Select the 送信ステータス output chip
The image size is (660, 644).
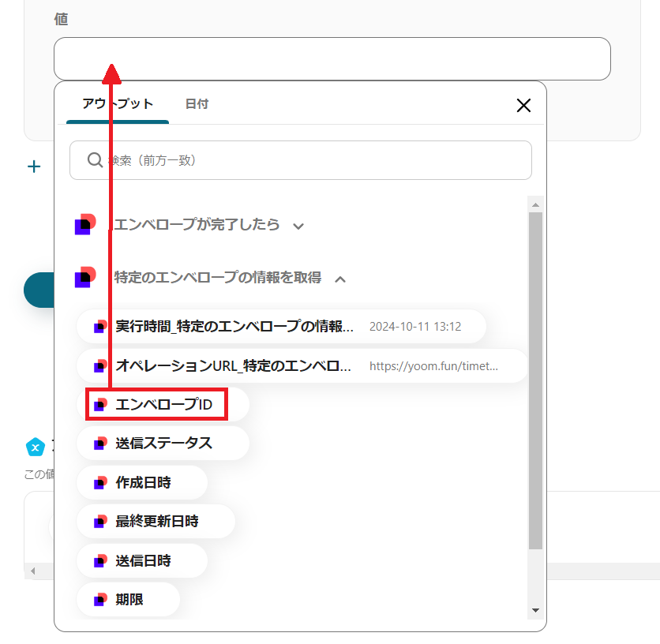point(163,444)
